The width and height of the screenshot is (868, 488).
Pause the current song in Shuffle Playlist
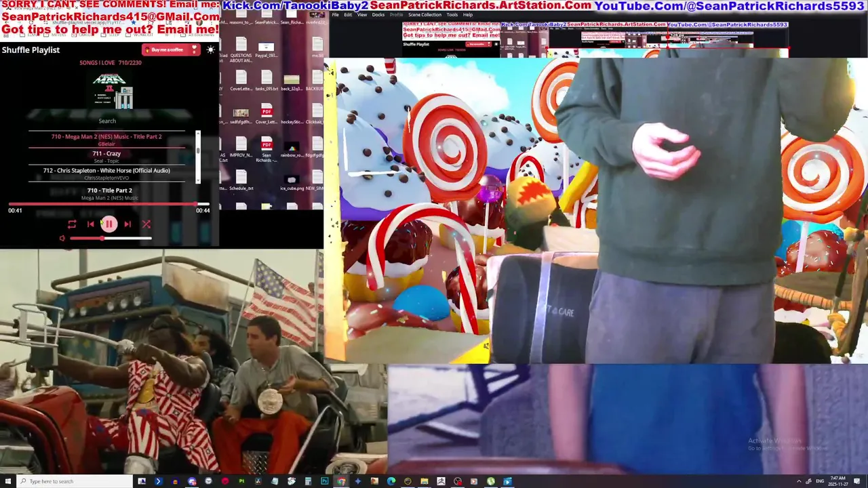[108, 224]
